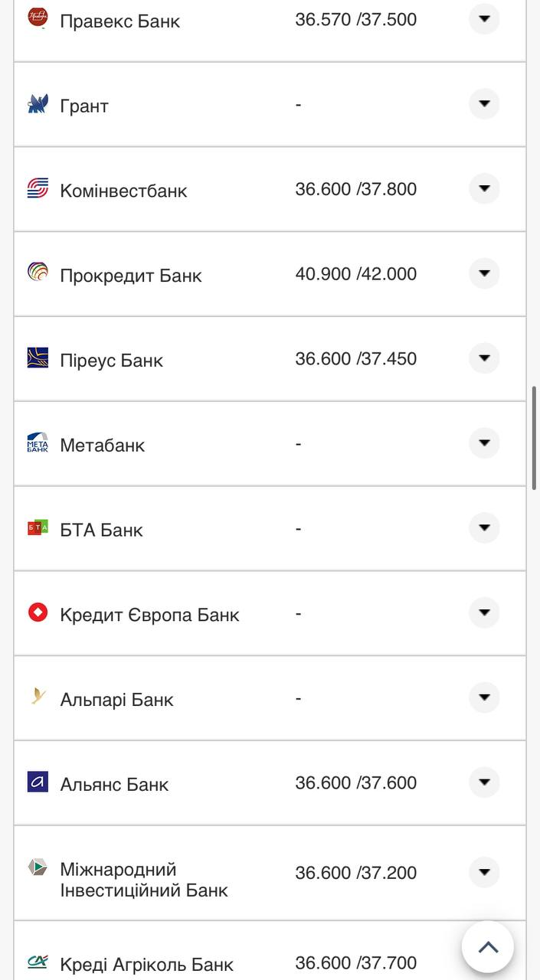
Task: Expand the Прокредит Банк rates dropdown
Action: (x=484, y=273)
